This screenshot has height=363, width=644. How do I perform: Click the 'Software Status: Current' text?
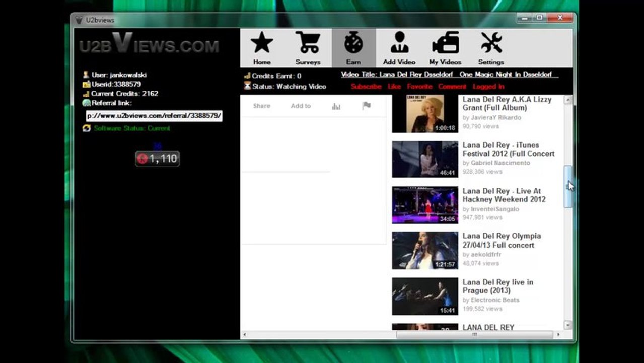[132, 128]
